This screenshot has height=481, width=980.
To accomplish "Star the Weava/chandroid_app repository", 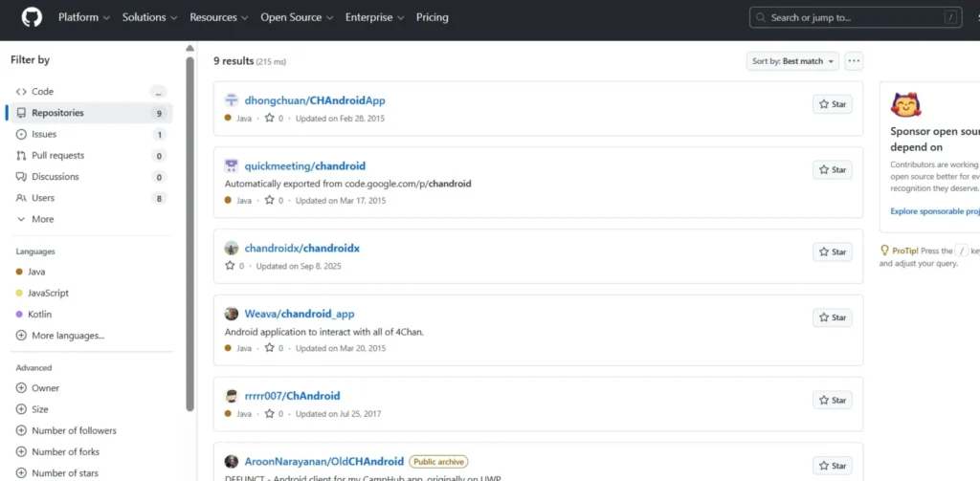I will point(832,318).
